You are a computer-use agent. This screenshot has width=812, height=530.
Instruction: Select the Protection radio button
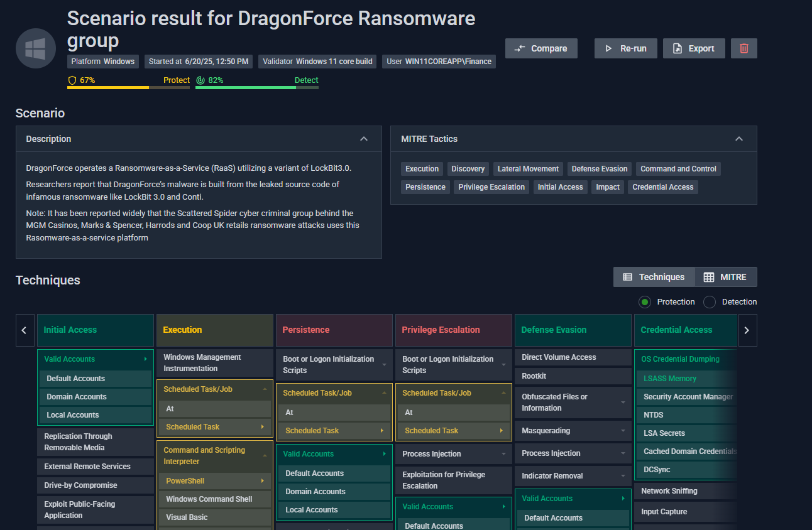[645, 302]
